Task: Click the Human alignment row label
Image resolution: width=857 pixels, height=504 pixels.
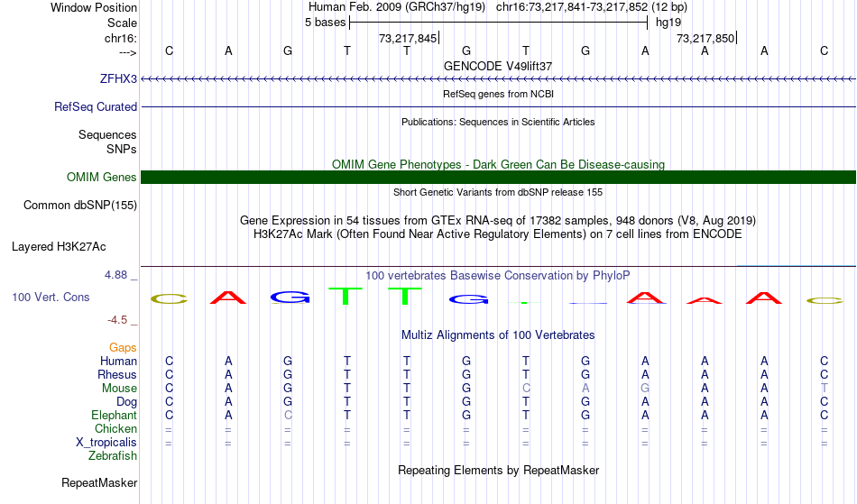Action: coord(118,361)
